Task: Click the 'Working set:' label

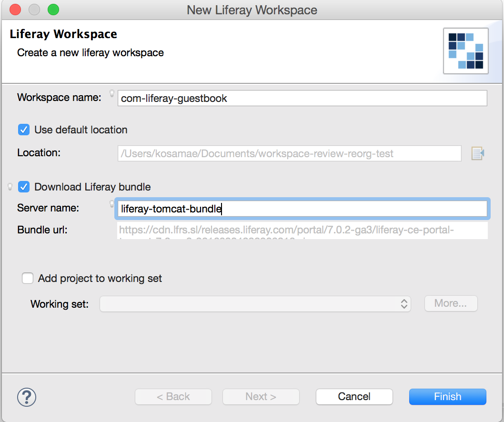Action: 60,304
